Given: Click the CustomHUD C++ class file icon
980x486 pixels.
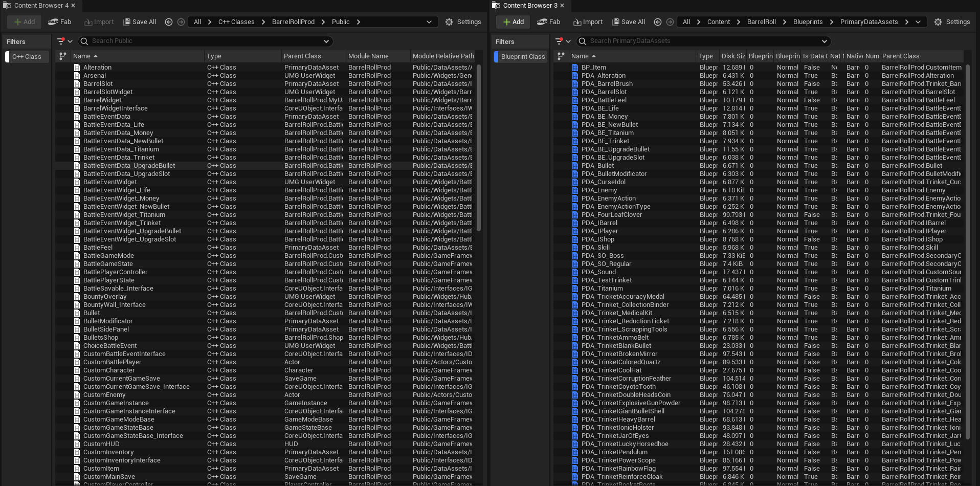Looking at the screenshot, I should (x=77, y=444).
